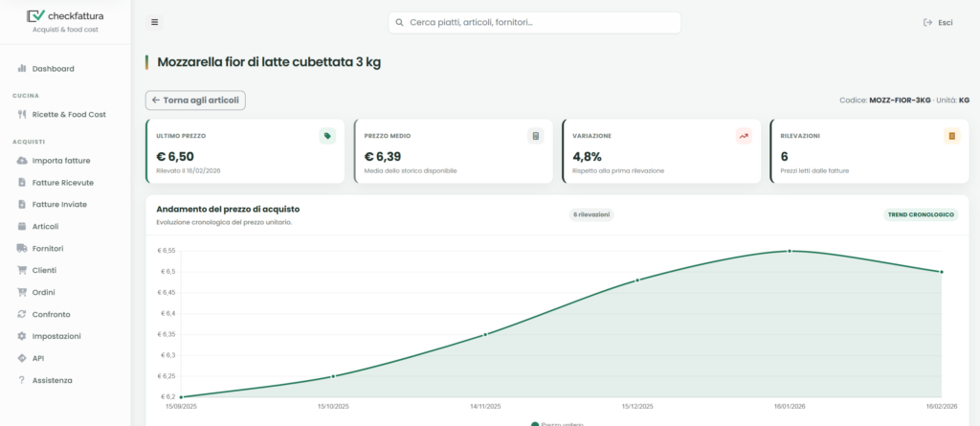Click the Prezzo unitario legend marker
The image size is (980, 426).
[534, 425]
